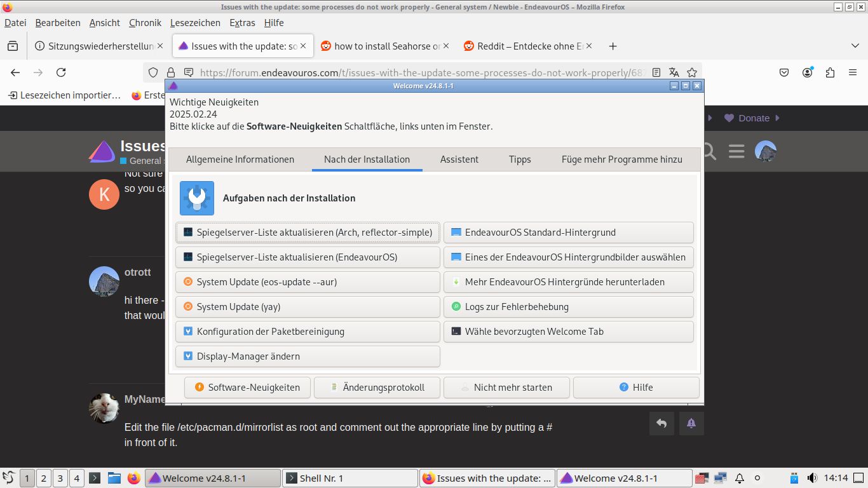Click the reply arrow under the post
The width and height of the screenshot is (868, 488).
pyautogui.click(x=661, y=423)
